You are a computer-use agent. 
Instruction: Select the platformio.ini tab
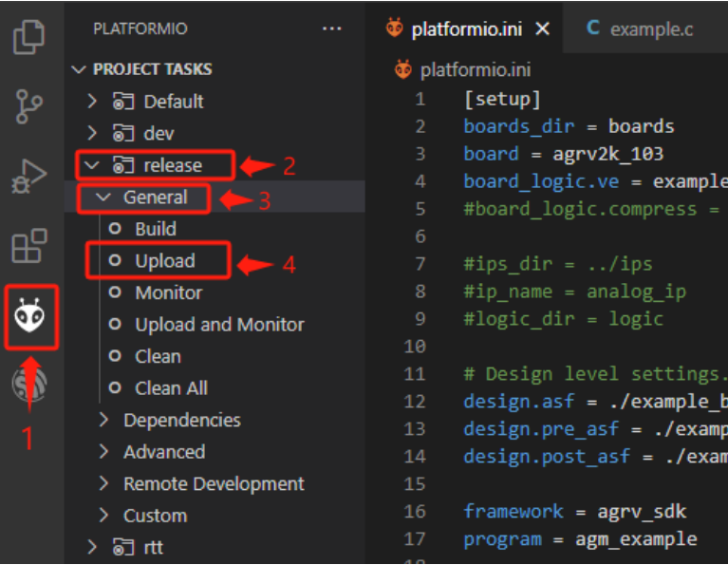(x=465, y=29)
